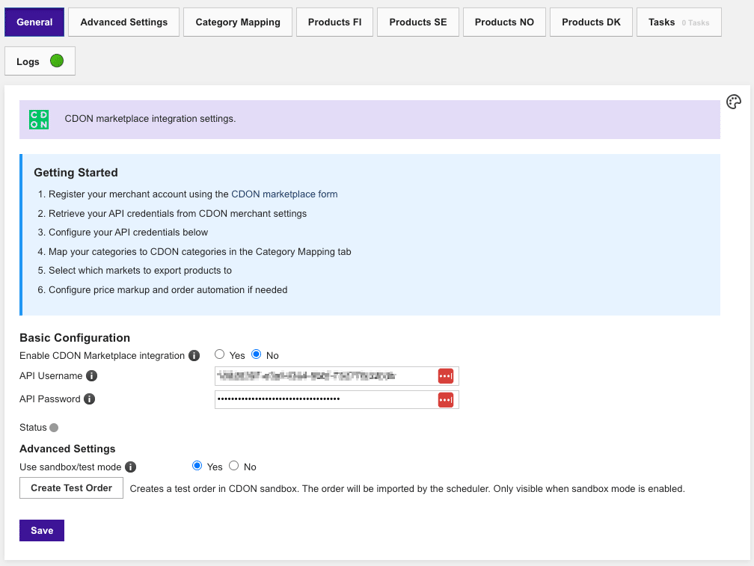Click red password manager icon in API Username
This screenshot has height=566, width=754.
pos(446,376)
